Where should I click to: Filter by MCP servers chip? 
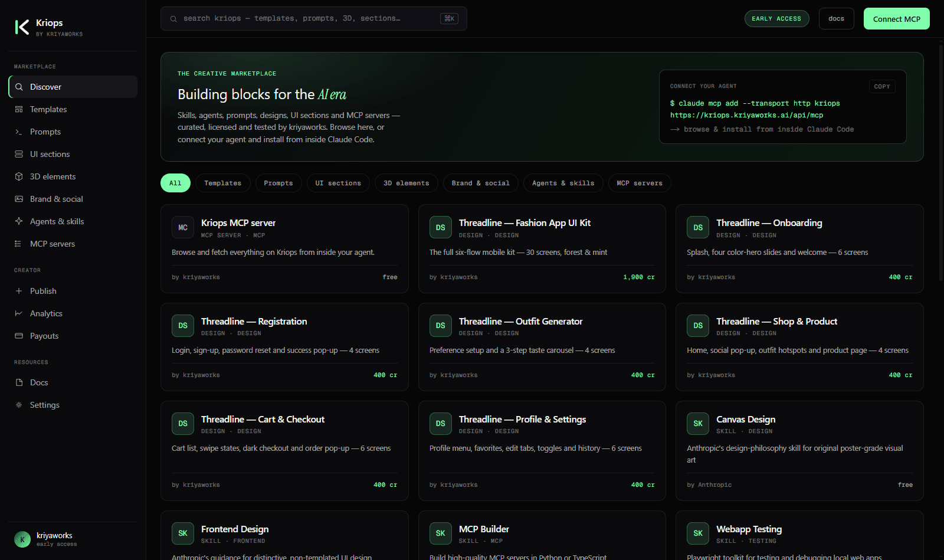click(x=640, y=183)
